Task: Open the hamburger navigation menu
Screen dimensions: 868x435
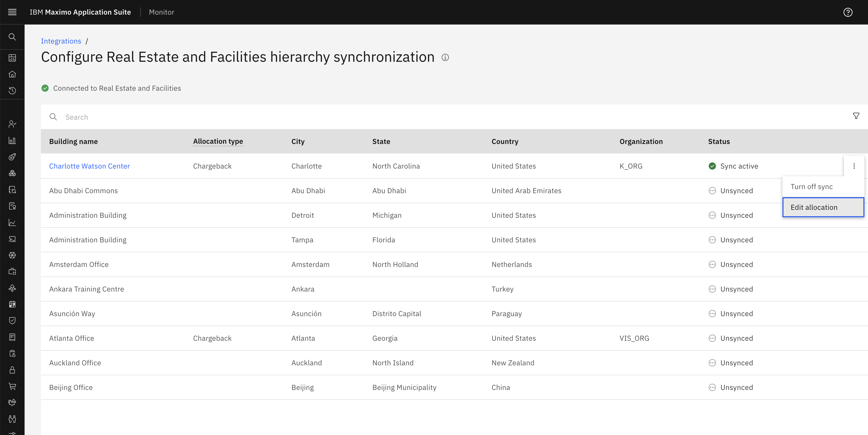Action: 12,12
